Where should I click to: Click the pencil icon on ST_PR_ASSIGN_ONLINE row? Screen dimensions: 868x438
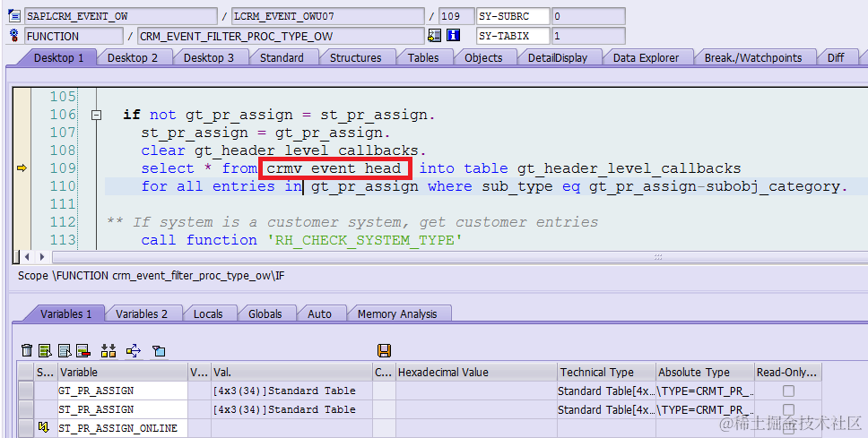[43, 427]
